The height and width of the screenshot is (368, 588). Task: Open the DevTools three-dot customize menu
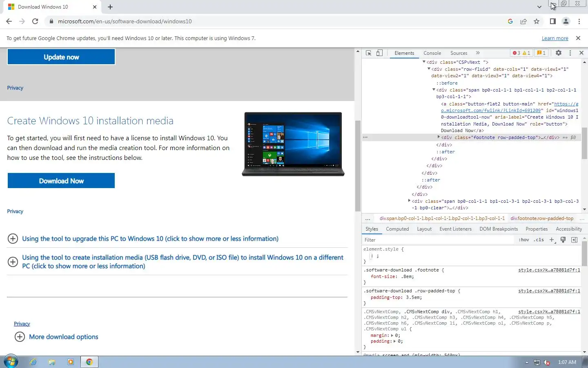point(570,53)
